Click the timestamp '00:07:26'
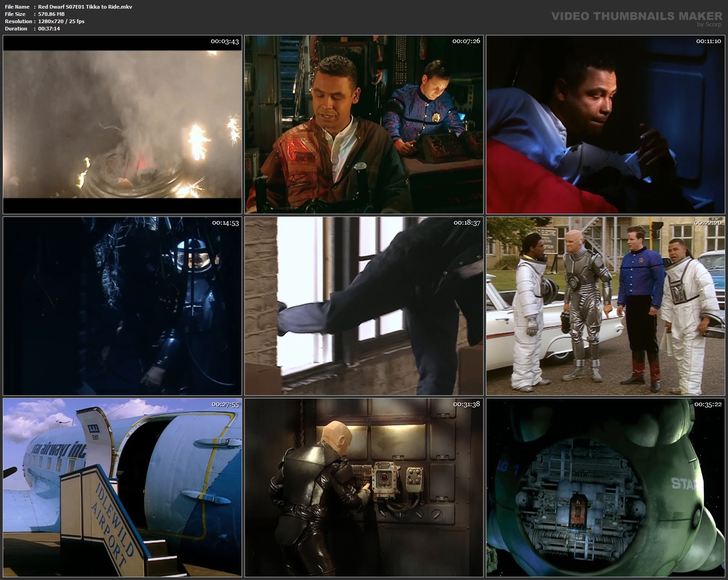The image size is (728, 580). 466,41
